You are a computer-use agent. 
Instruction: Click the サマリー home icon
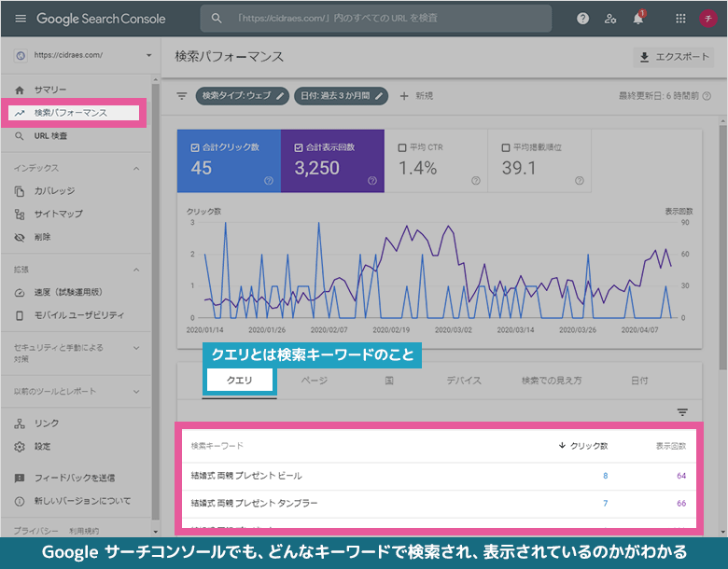click(20, 90)
